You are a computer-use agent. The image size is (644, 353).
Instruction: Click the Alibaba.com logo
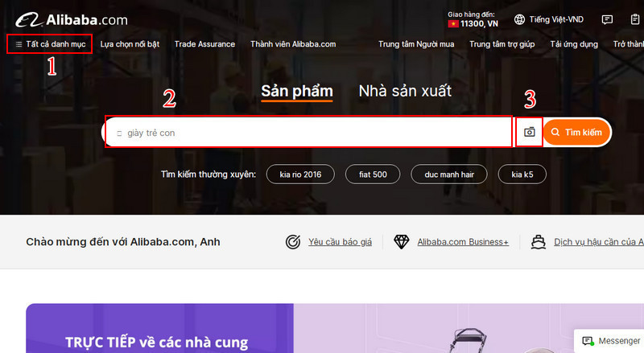(72, 20)
